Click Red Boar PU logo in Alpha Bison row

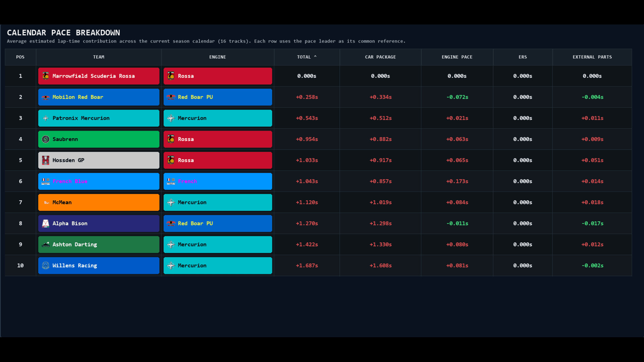(171, 224)
